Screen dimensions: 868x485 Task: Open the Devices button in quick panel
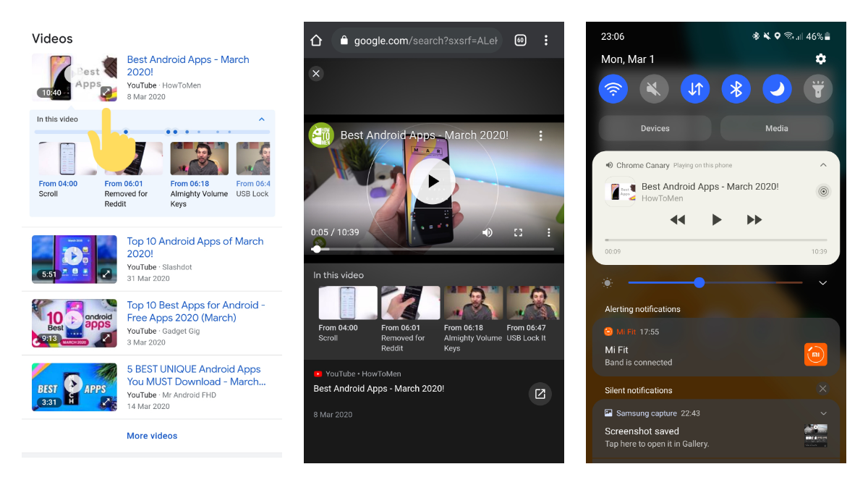(655, 128)
